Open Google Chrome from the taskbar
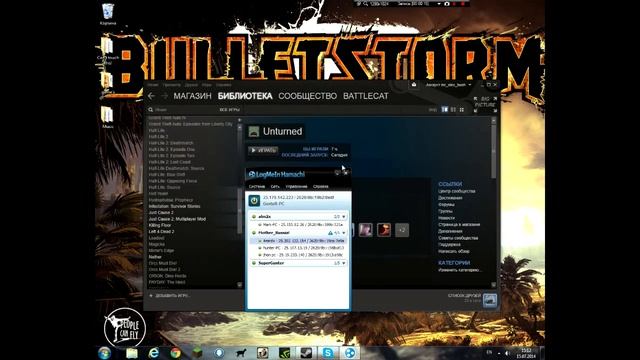640x360 pixels. tap(176, 353)
